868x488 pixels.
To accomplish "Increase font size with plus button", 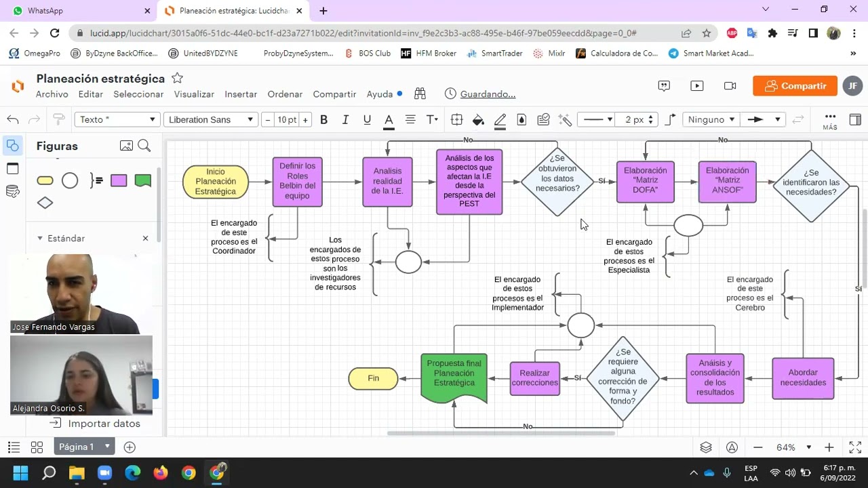I will click(x=305, y=120).
